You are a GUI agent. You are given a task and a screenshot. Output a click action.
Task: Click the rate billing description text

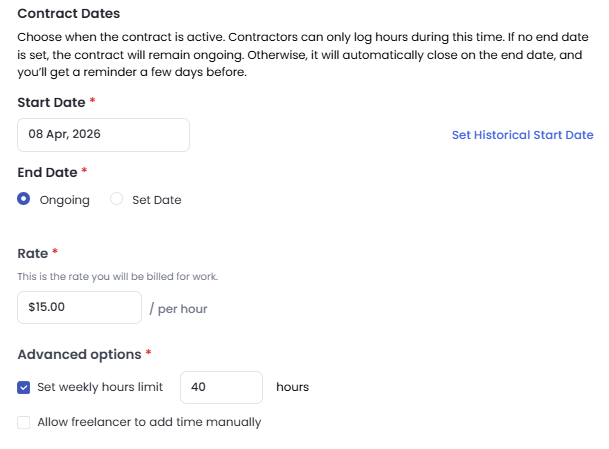118,276
